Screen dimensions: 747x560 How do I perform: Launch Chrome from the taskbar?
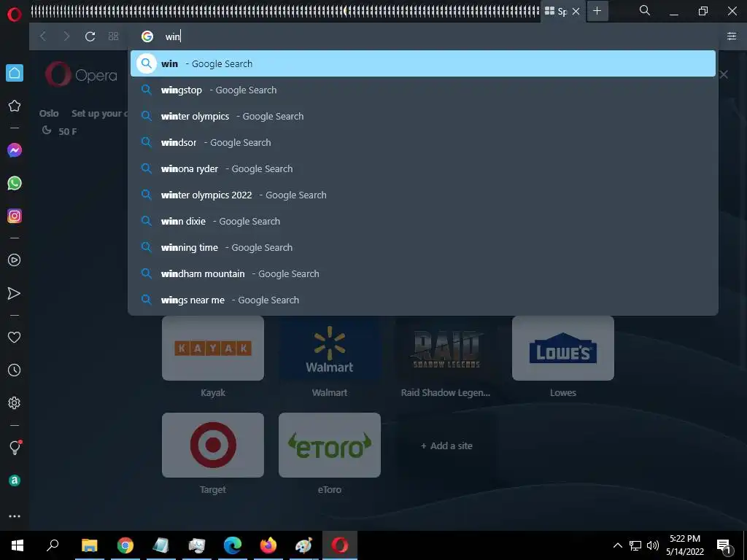(x=125, y=545)
